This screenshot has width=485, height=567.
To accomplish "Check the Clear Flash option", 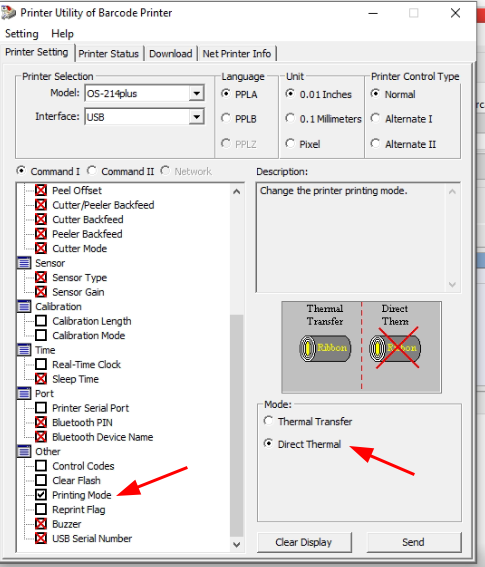I will tap(41, 481).
